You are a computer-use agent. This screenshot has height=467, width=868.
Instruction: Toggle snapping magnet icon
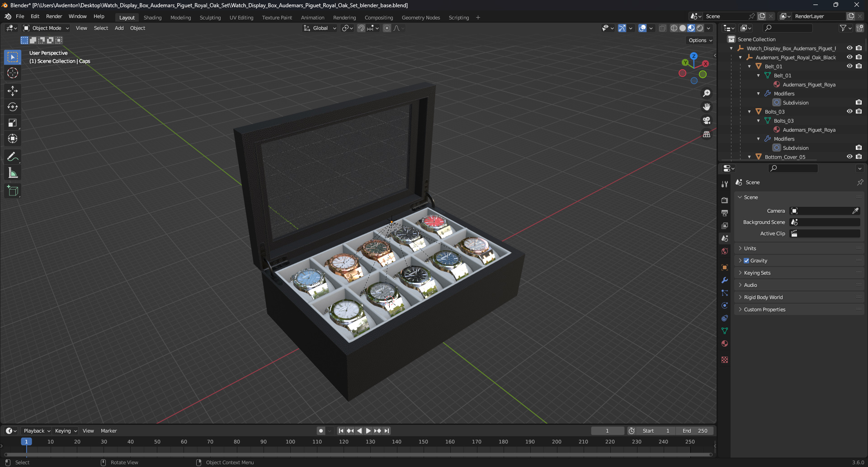[x=361, y=28]
